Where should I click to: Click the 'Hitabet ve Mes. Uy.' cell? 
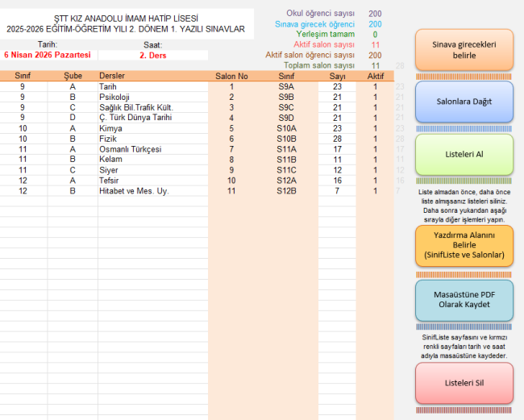(133, 191)
